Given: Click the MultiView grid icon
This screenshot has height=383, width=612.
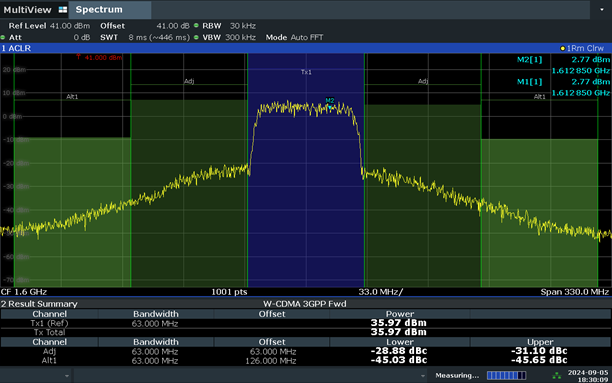Looking at the screenshot, I should (63, 10).
